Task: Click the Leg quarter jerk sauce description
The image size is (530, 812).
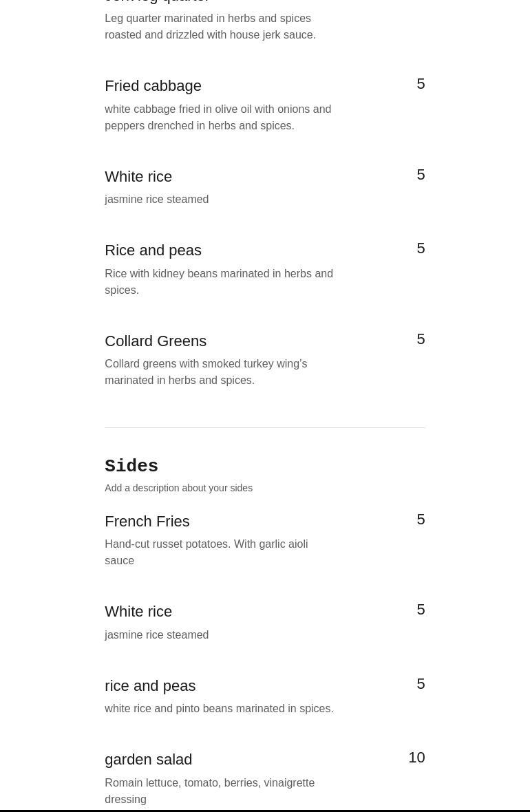Action: click(210, 27)
